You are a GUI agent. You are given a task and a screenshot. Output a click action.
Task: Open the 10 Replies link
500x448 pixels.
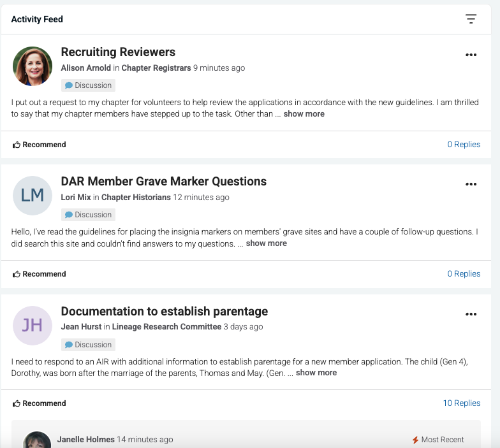[462, 403]
